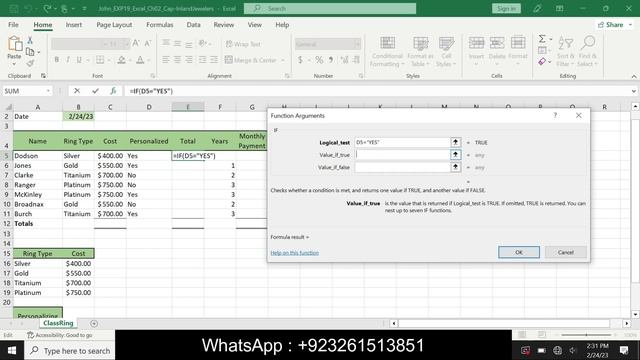Click the Borders icon
The image size is (640, 360).
coord(100,60)
